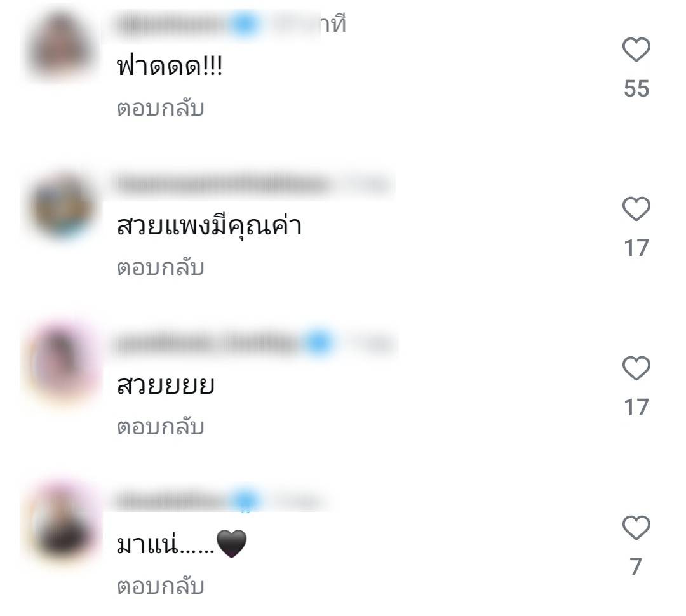Open fourth commenter's profile avatar
686x616 pixels.
click(62, 521)
